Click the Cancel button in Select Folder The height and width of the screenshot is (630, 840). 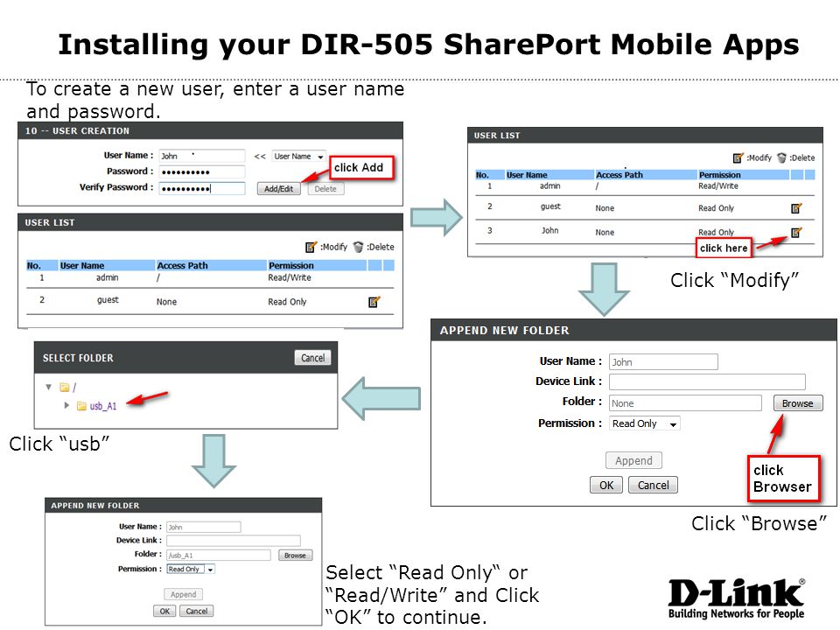tap(312, 358)
